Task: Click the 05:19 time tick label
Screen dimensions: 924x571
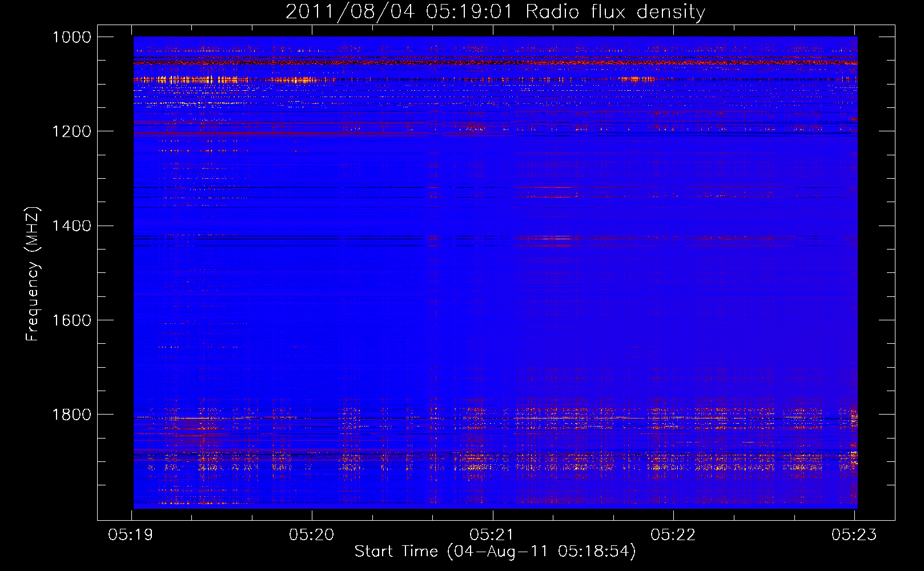Action: [131, 535]
